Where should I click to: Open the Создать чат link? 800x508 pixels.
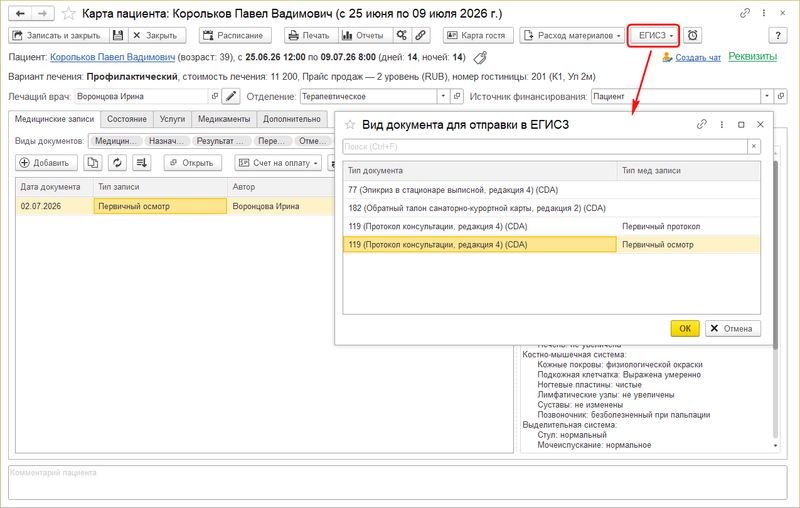(698, 58)
